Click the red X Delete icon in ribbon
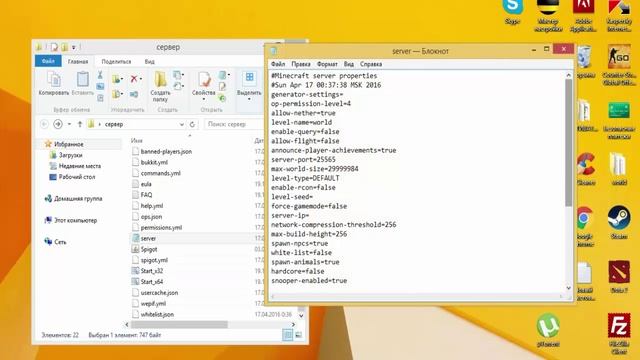The height and width of the screenshot is (360, 640). pos(133,79)
